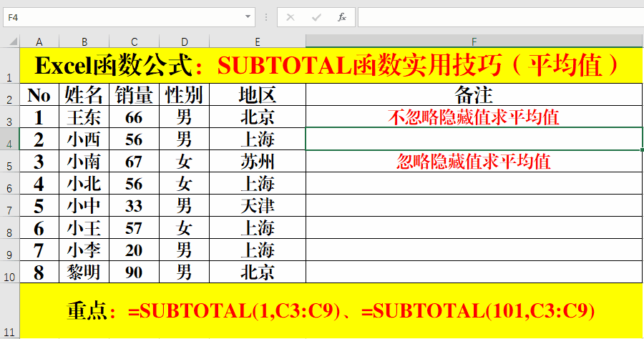Click sales value '67'

[x=135, y=162]
